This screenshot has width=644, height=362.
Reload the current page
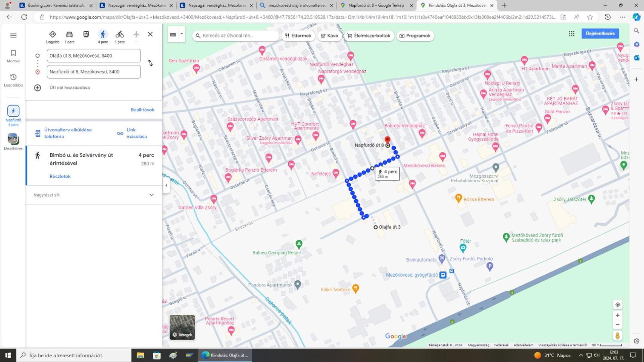click(24, 17)
